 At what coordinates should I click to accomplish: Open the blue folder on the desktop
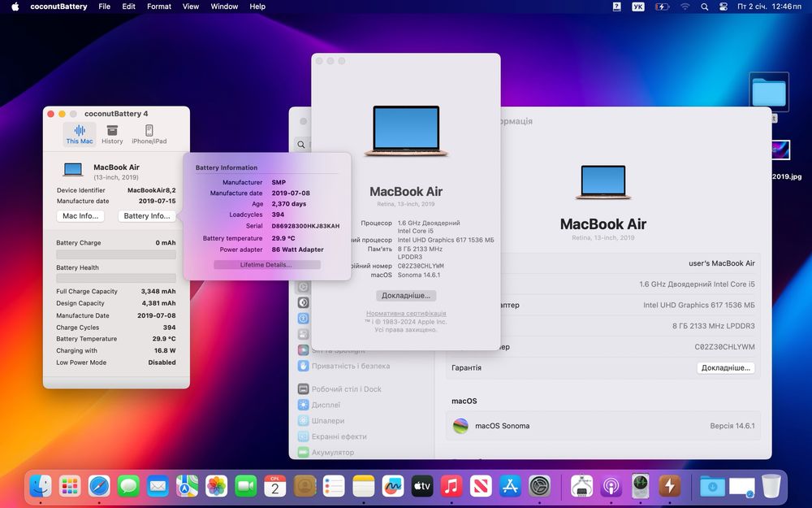tap(769, 92)
